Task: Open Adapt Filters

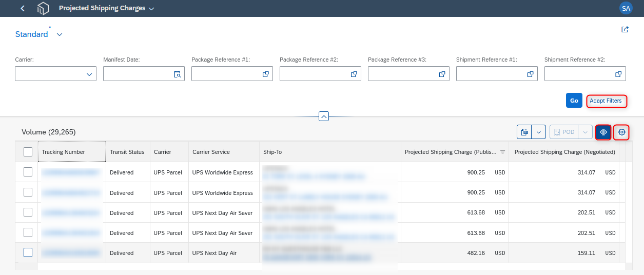Action: click(x=606, y=101)
